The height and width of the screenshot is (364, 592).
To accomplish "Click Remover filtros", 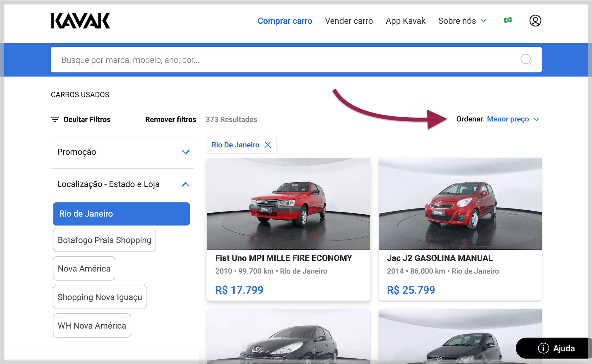I will coord(171,119).
